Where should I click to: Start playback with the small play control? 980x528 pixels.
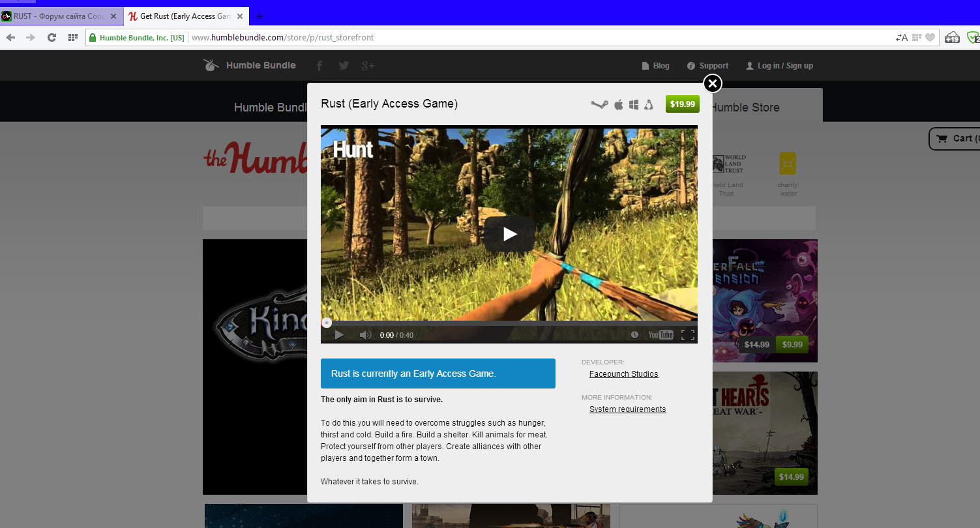339,335
